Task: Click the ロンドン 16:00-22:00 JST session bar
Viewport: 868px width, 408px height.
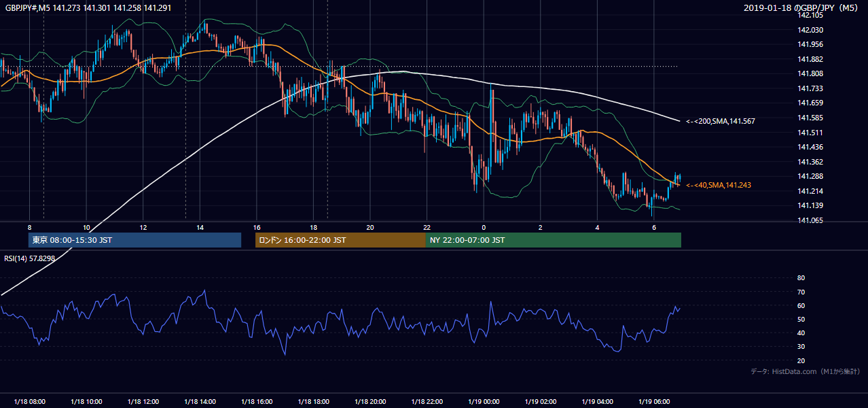Action: 340,240
